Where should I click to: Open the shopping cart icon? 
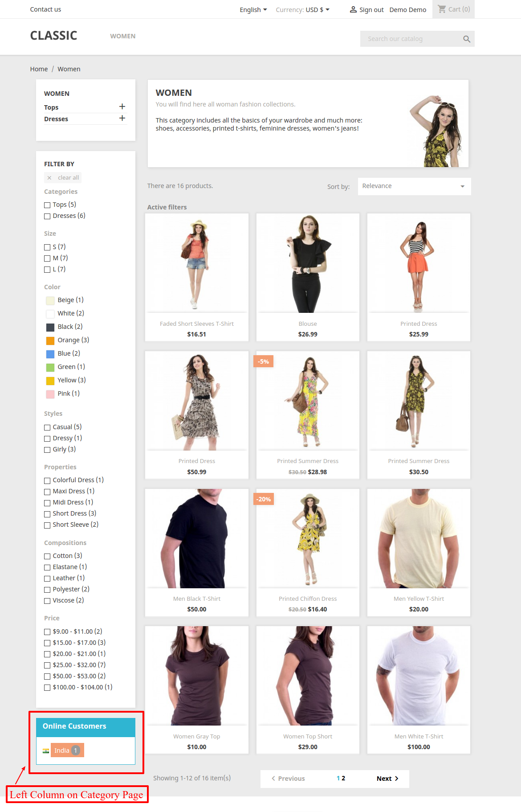click(x=442, y=9)
